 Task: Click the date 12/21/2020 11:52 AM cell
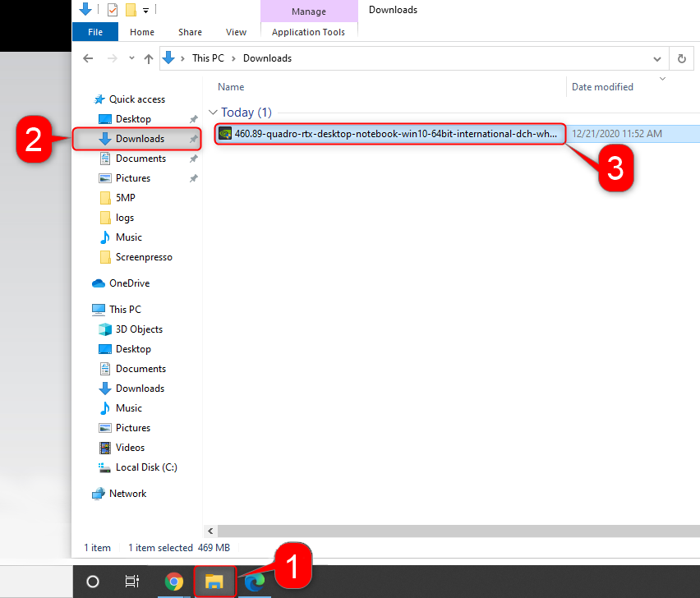617,134
